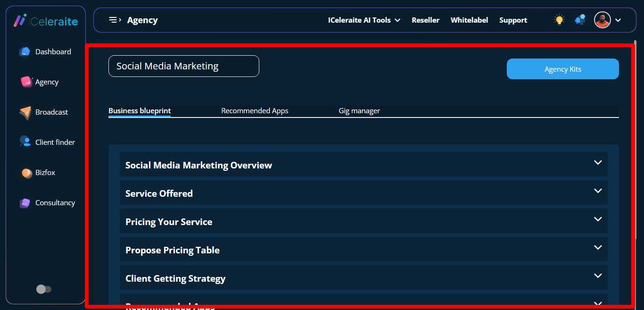The height and width of the screenshot is (310, 644).
Task: Click the Bizfox sidebar icon
Action: (x=27, y=173)
